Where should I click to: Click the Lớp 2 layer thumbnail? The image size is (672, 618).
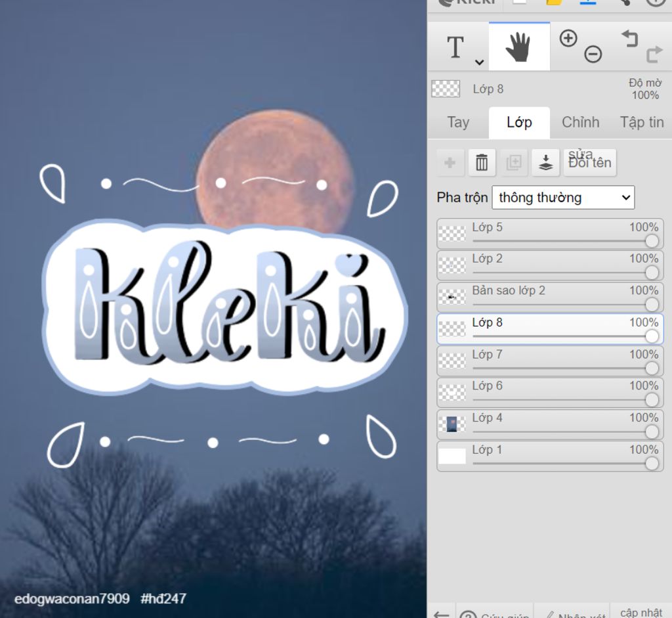451,265
